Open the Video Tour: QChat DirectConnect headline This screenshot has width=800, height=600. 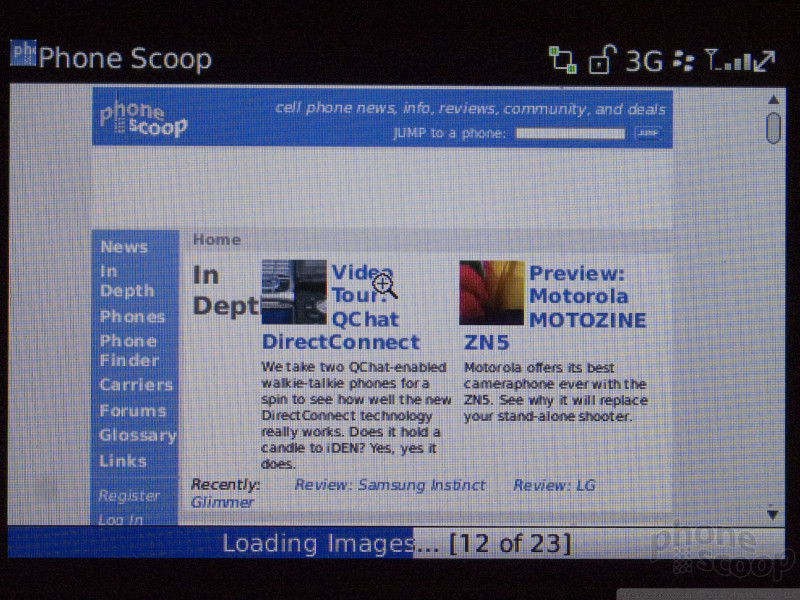pyautogui.click(x=341, y=307)
